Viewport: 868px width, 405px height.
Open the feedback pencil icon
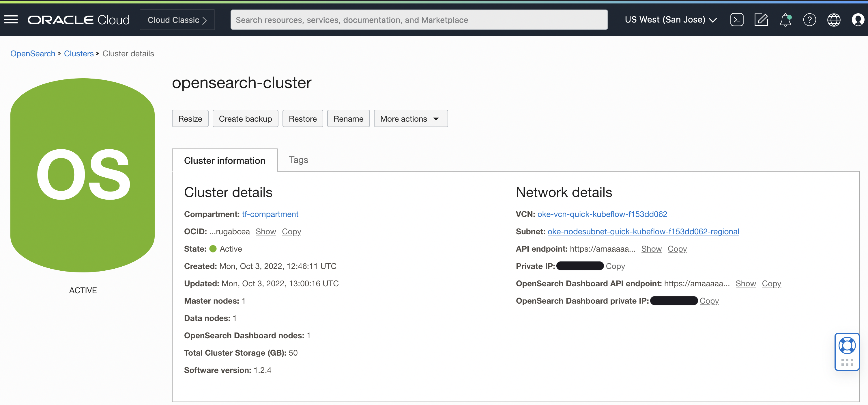(761, 20)
